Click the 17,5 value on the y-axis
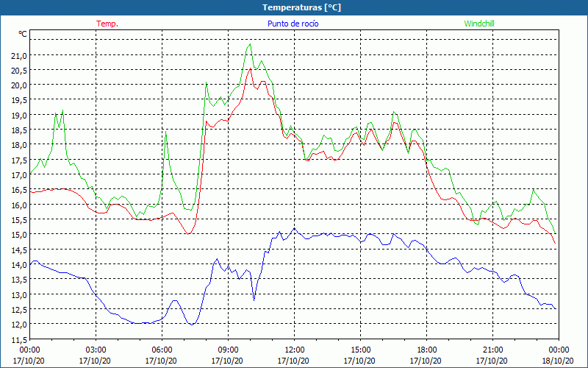Screen dimensions: 588x368 [x=19, y=160]
